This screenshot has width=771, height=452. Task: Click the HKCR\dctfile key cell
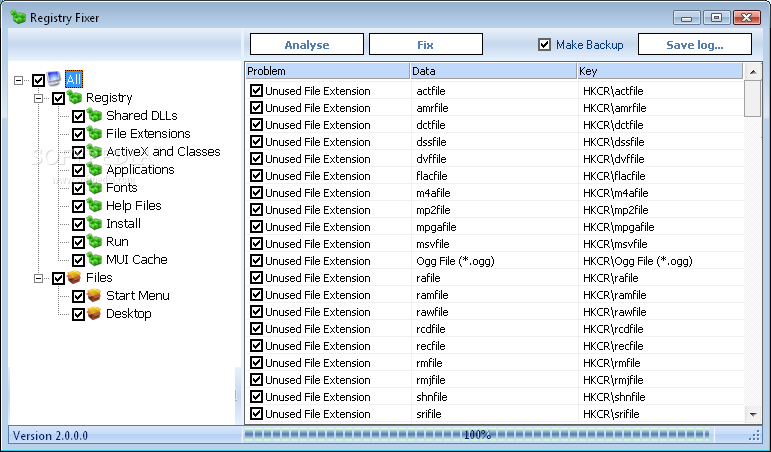[613, 125]
